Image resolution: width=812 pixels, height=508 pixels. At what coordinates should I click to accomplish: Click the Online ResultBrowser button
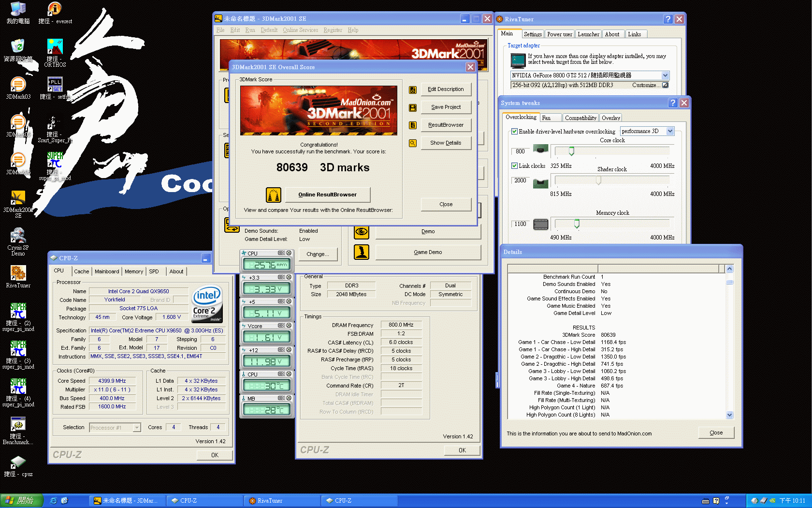327,195
